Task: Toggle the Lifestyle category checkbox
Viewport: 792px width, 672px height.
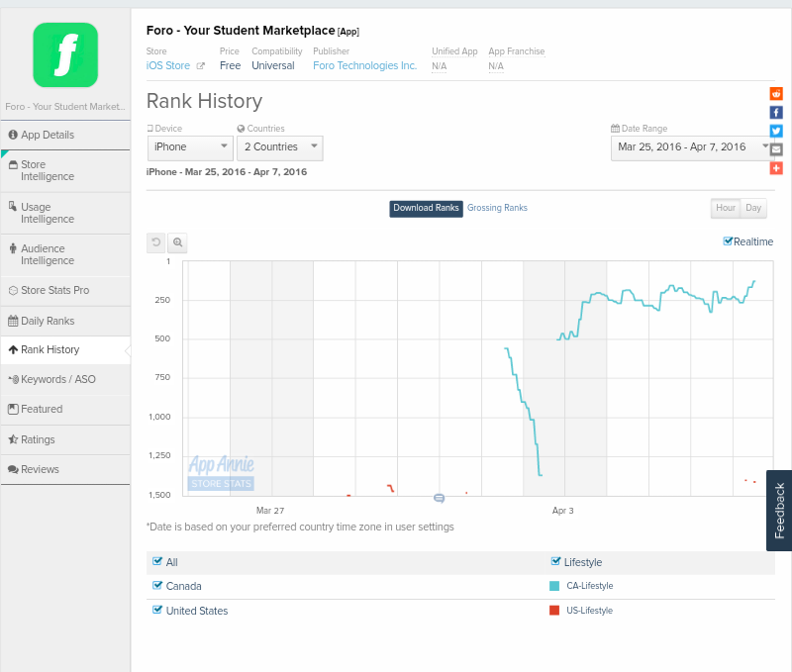Action: pos(555,561)
